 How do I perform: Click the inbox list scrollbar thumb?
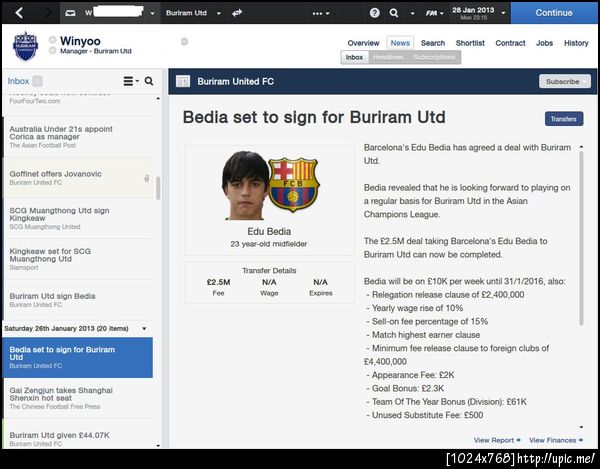(x=158, y=188)
